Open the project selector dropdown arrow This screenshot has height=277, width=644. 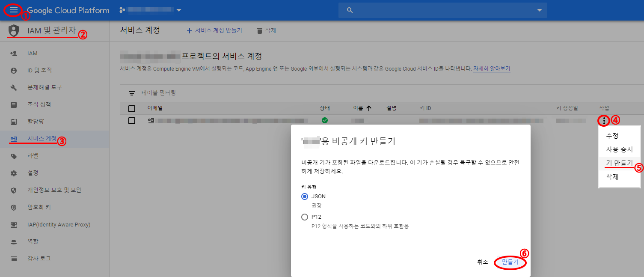point(178,10)
